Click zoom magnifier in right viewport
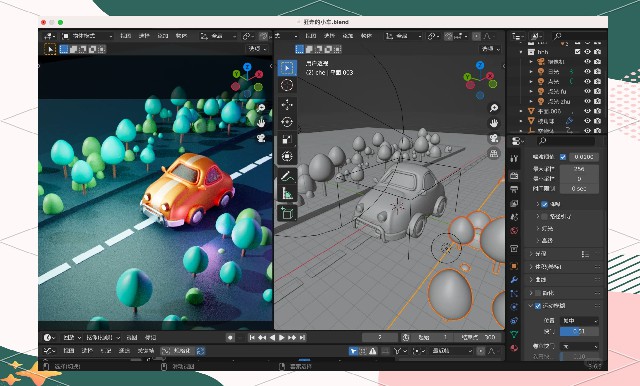Viewport: 640px width, 386px height. 494,108
